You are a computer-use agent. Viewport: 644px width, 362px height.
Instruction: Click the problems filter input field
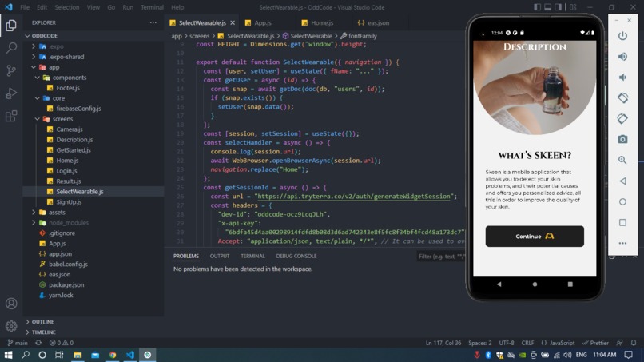(440, 257)
